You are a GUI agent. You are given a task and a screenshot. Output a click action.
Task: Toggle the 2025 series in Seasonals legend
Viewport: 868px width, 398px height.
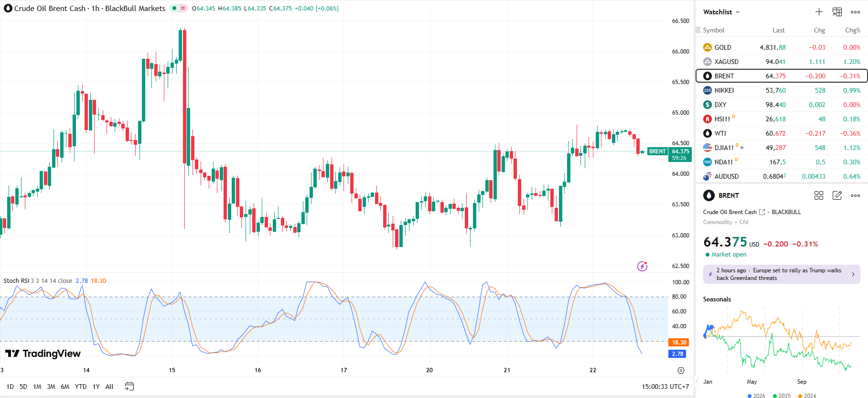point(781,396)
